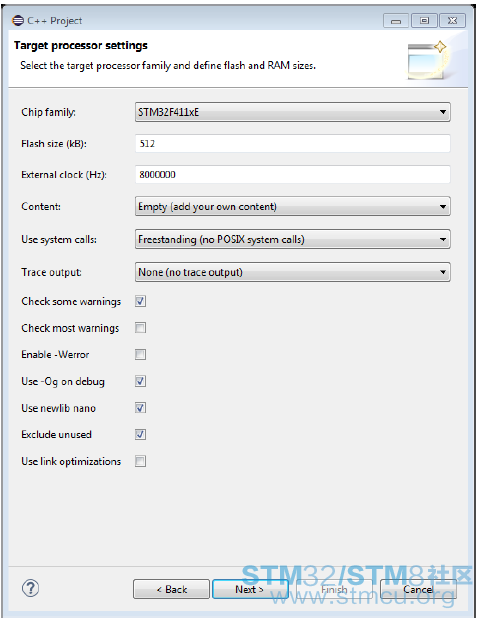
Task: Open the help question mark icon
Action: pyautogui.click(x=31, y=588)
